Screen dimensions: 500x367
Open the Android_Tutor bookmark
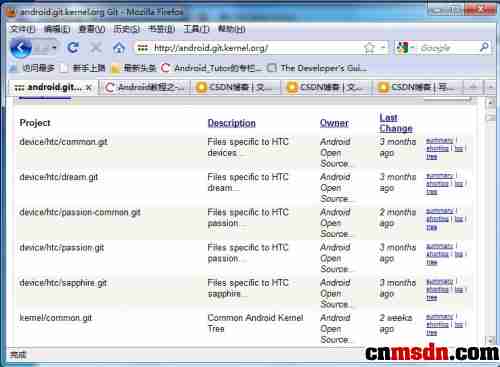(211, 68)
